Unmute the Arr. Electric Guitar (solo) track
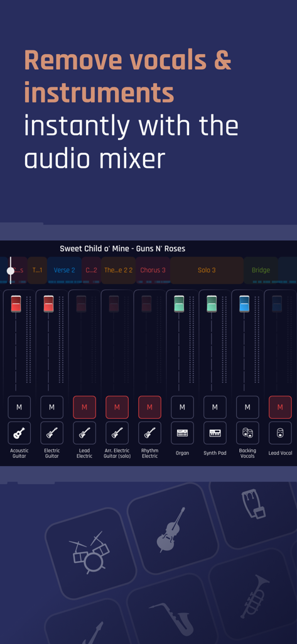Image resolution: width=297 pixels, height=644 pixels. (x=117, y=407)
